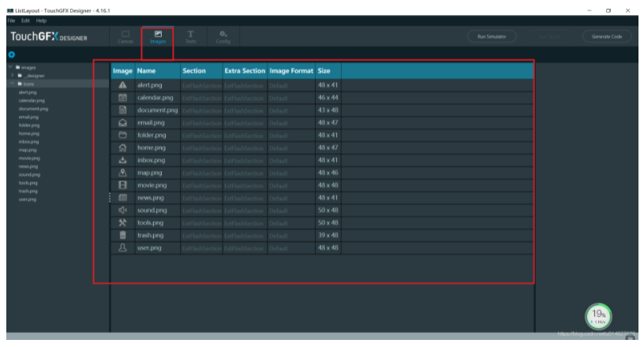Select movie.png in the file tree
The height and width of the screenshot is (347, 644).
[x=29, y=158]
